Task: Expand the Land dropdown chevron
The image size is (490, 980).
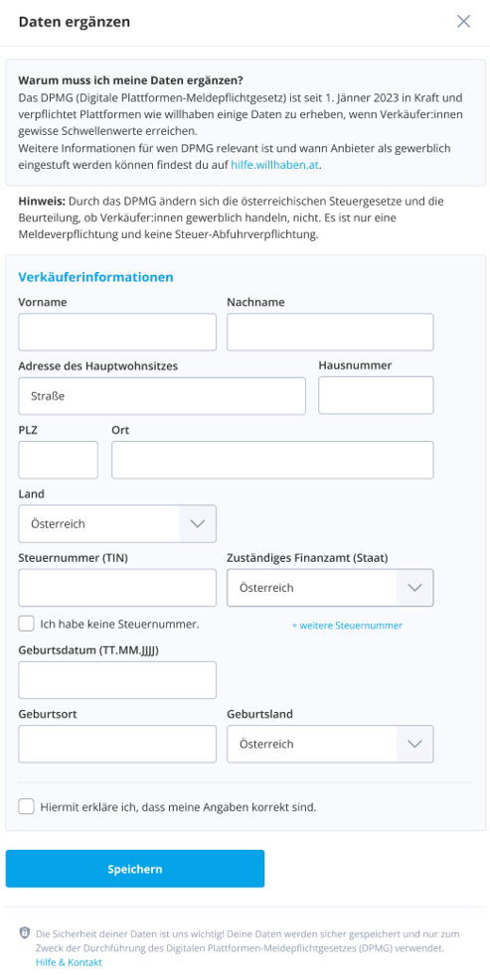Action: pyautogui.click(x=198, y=523)
